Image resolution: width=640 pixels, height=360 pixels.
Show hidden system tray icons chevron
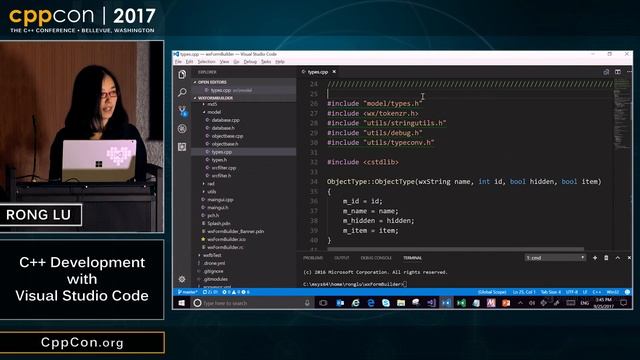(x=520, y=303)
